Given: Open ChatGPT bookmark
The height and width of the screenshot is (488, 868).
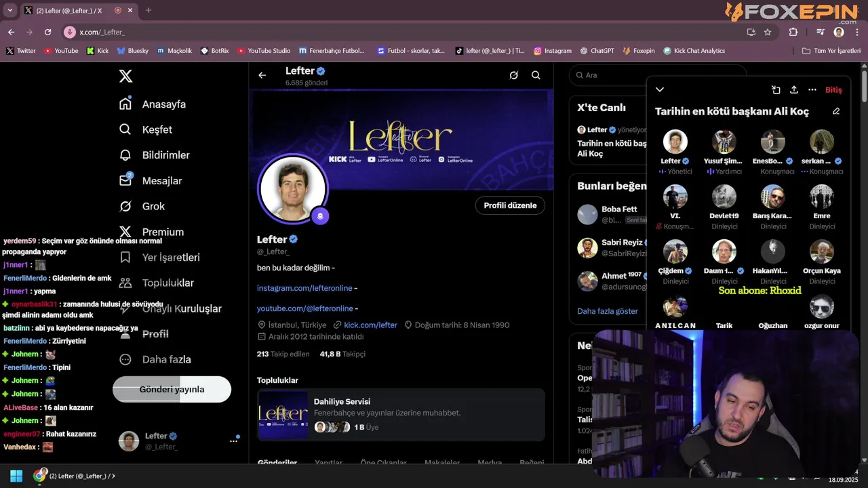Looking at the screenshot, I should click(597, 51).
